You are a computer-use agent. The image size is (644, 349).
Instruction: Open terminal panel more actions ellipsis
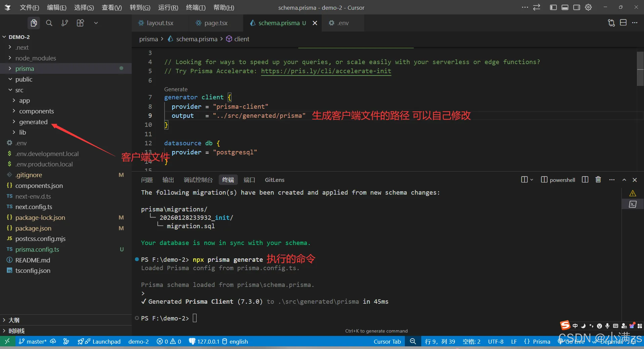pos(612,180)
